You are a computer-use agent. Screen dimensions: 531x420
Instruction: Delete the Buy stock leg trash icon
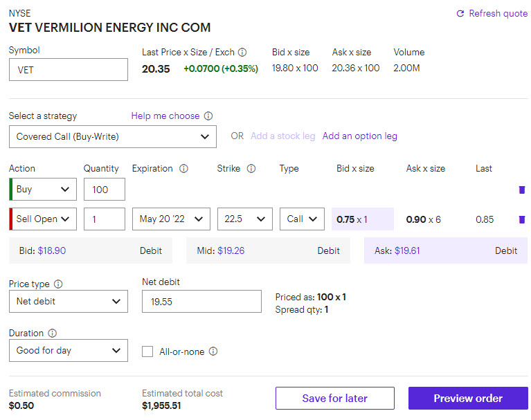coord(522,190)
